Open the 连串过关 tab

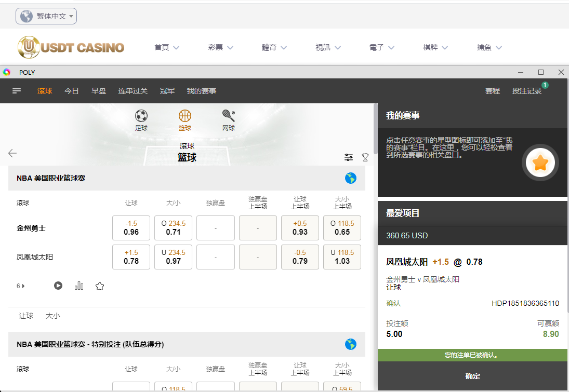pyautogui.click(x=133, y=91)
